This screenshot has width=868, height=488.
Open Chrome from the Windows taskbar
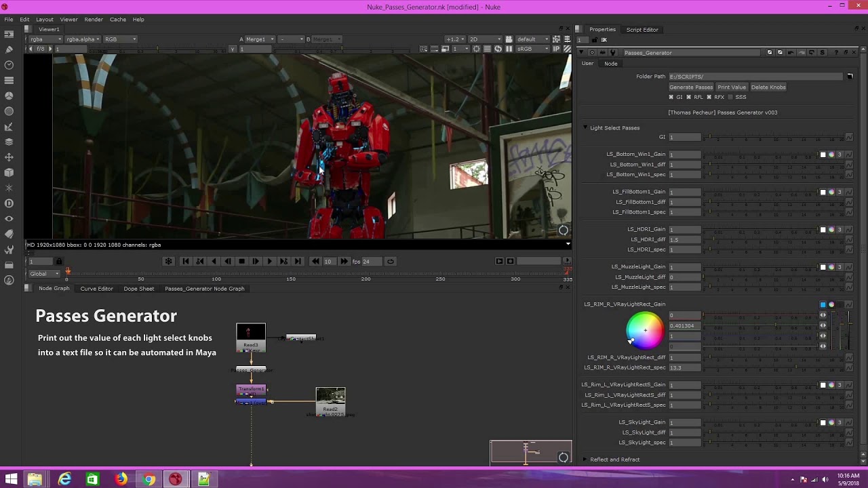(149, 479)
